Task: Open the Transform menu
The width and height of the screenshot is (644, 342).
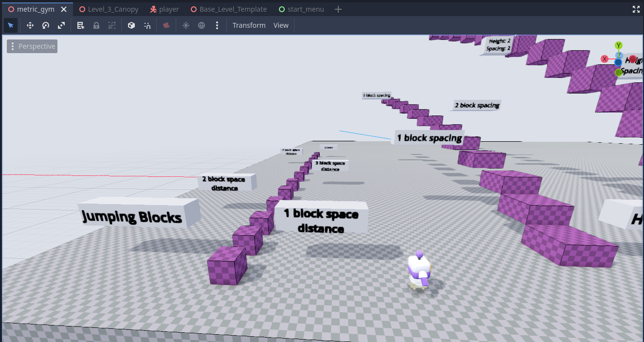Action: pyautogui.click(x=249, y=25)
